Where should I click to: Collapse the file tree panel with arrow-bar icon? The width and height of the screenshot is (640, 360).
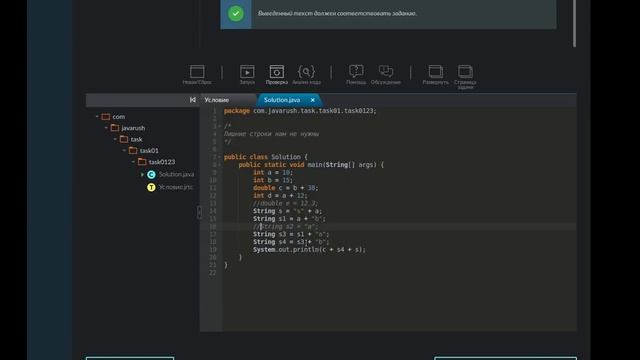(193, 100)
